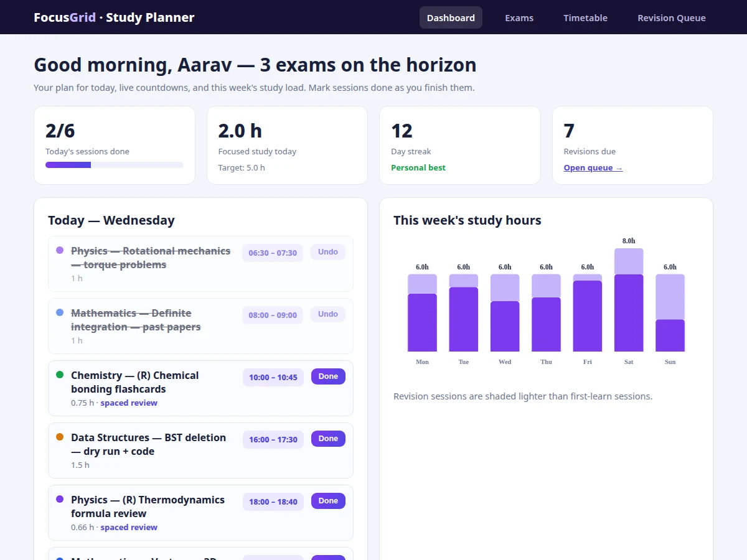Click the orange dot beside BST deletion session
The image size is (747, 560).
(x=60, y=437)
